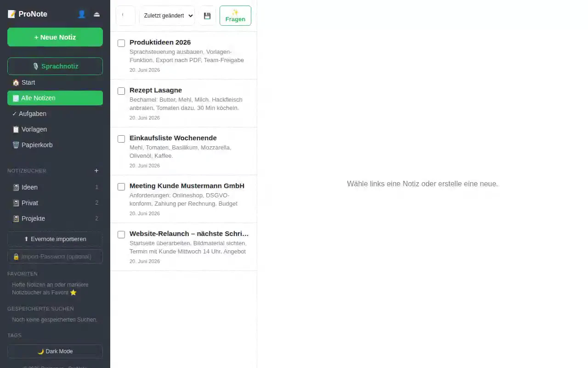The height and width of the screenshot is (368, 588).
Task: Click the Favoriten section heading
Action: pos(23,274)
